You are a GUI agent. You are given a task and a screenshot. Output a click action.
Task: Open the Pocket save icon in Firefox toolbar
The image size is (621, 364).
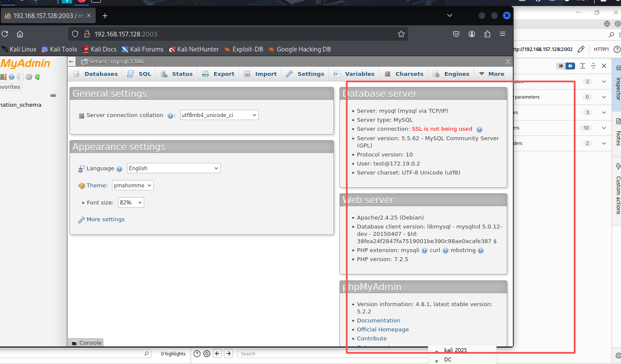pos(456,34)
